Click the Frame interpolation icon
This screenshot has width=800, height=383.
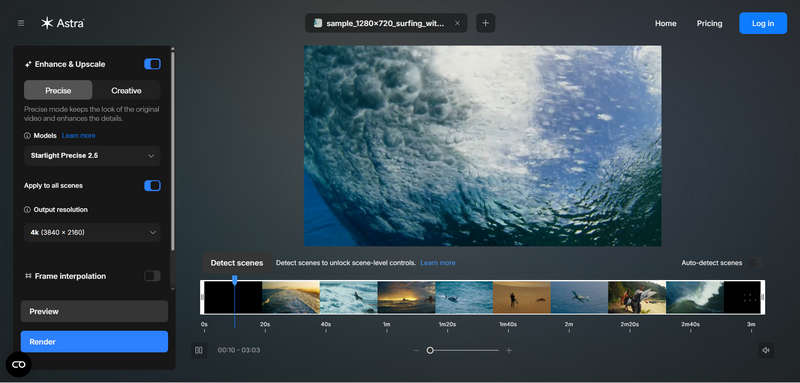(x=28, y=276)
